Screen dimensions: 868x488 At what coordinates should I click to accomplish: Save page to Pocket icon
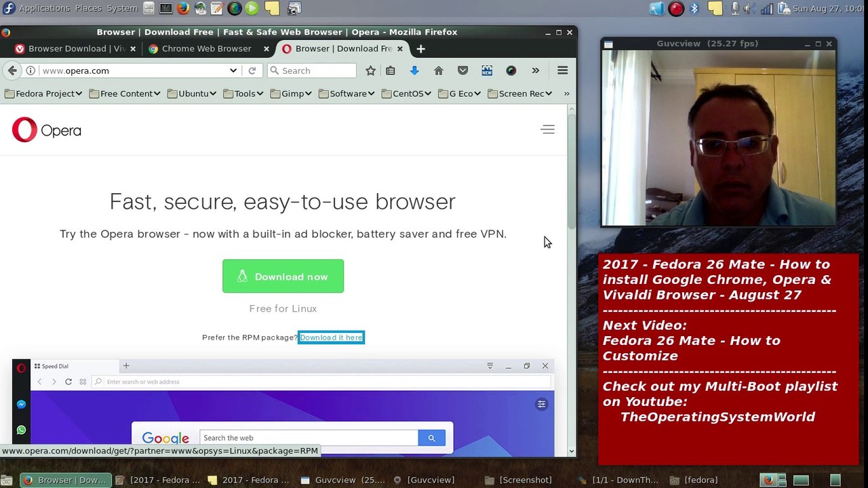[x=462, y=70]
